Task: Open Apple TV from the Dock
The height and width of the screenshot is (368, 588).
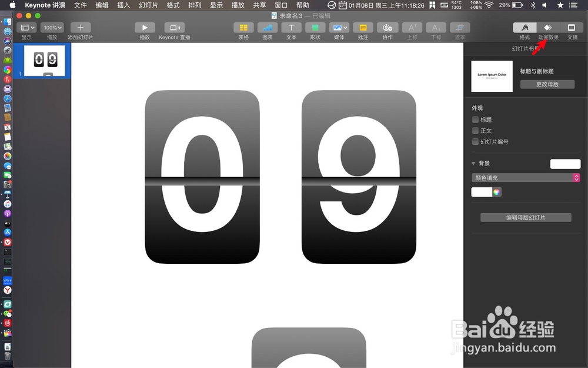Action: (x=8, y=223)
